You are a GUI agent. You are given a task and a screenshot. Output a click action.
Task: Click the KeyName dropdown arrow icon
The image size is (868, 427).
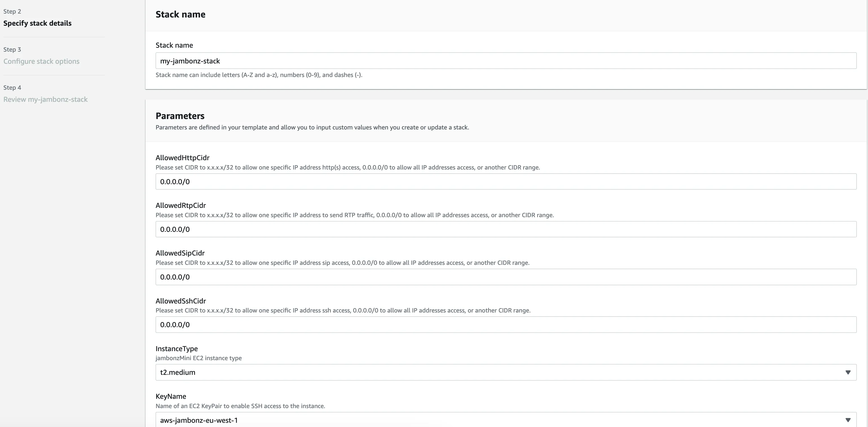pos(848,420)
